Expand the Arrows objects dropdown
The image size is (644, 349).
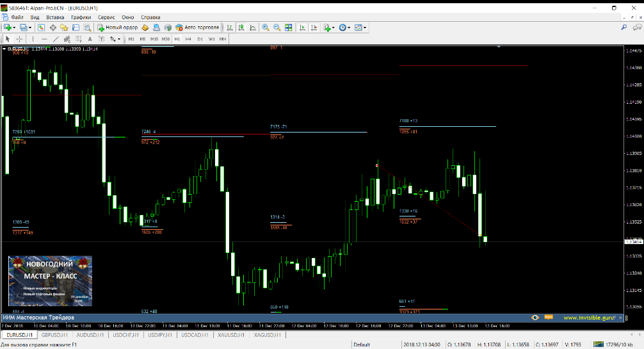119,39
